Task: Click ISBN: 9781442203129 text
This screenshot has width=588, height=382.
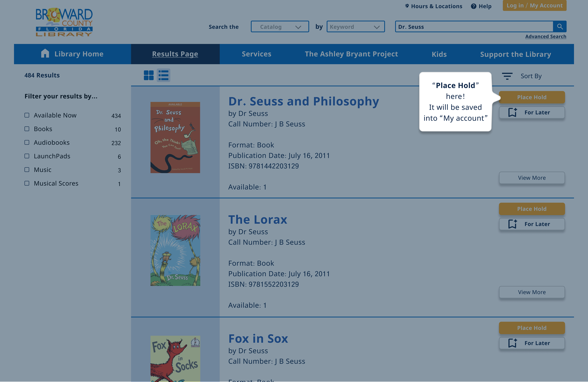Action: click(263, 166)
